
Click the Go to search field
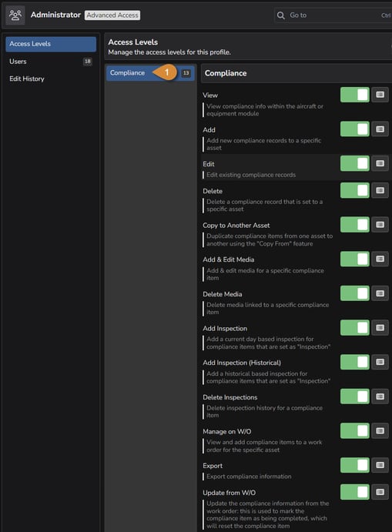coord(333,15)
